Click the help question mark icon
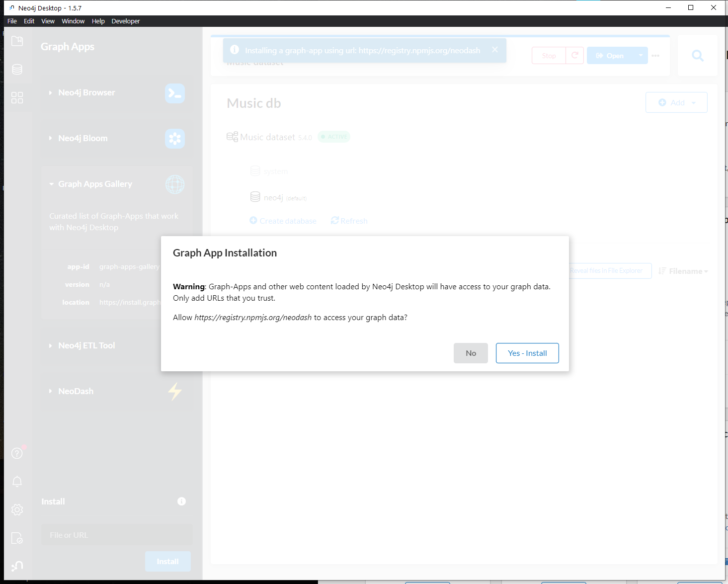 point(17,453)
